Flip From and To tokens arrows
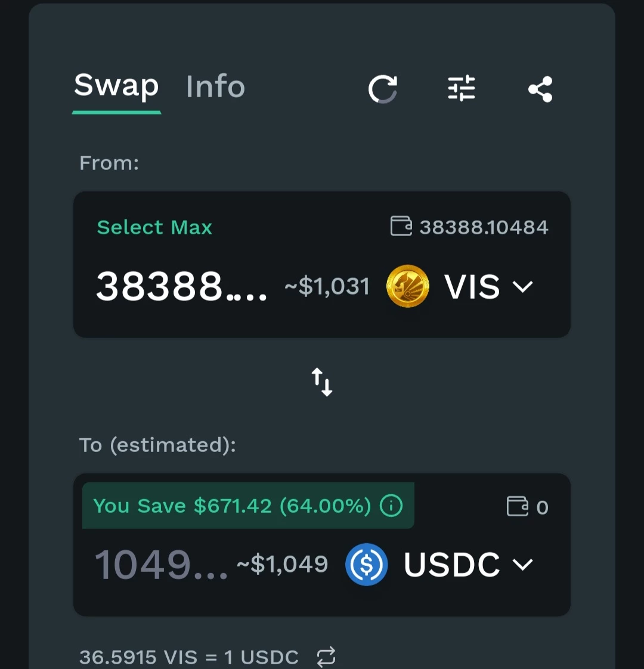Image resolution: width=644 pixels, height=669 pixels. click(x=322, y=382)
